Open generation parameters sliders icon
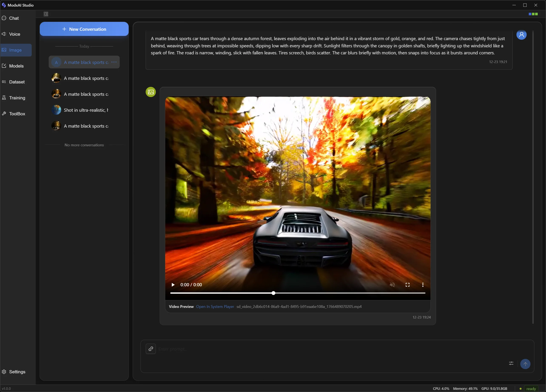 click(x=511, y=363)
